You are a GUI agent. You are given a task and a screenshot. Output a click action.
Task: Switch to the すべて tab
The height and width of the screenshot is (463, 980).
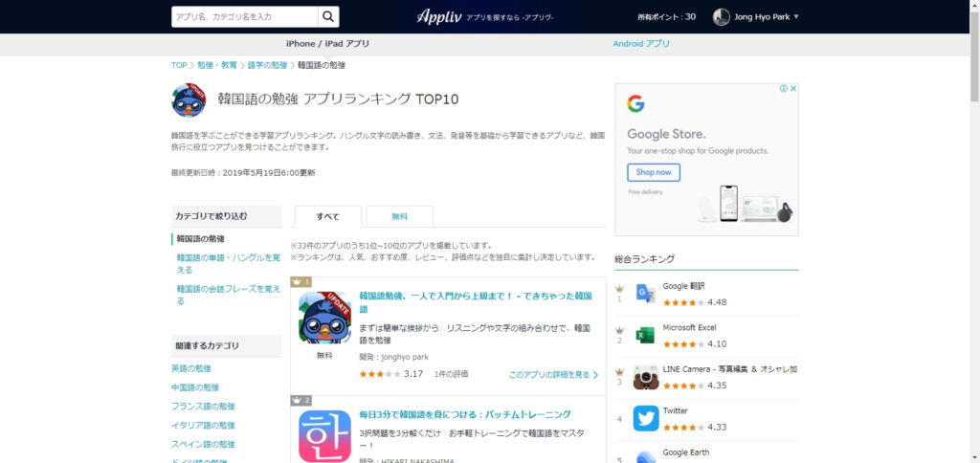click(x=327, y=217)
